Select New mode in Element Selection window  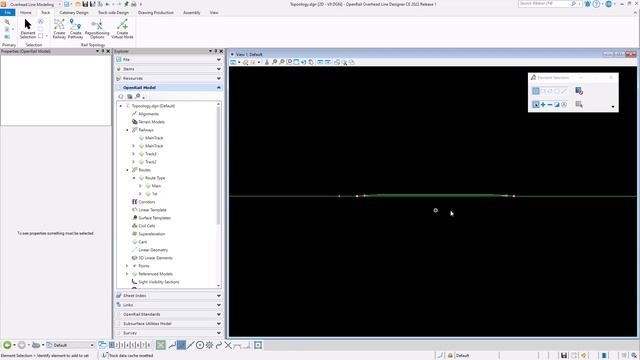pos(536,105)
